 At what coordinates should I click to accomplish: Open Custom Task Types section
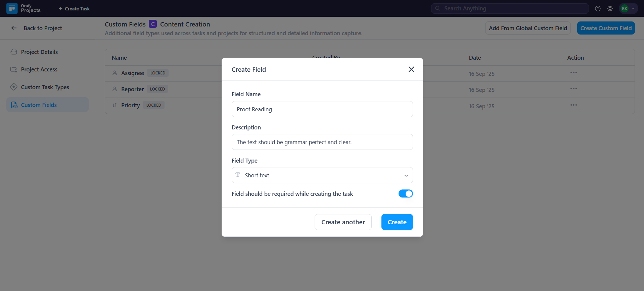[x=45, y=87]
